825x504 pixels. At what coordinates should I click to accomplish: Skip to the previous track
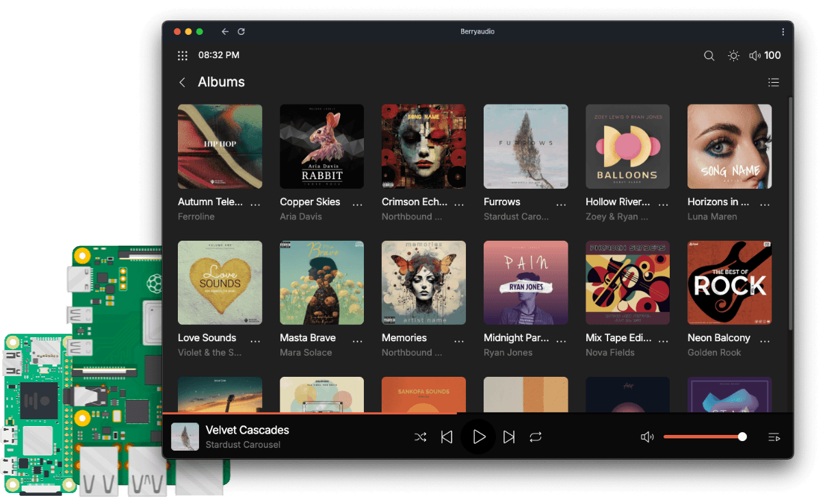coord(447,436)
